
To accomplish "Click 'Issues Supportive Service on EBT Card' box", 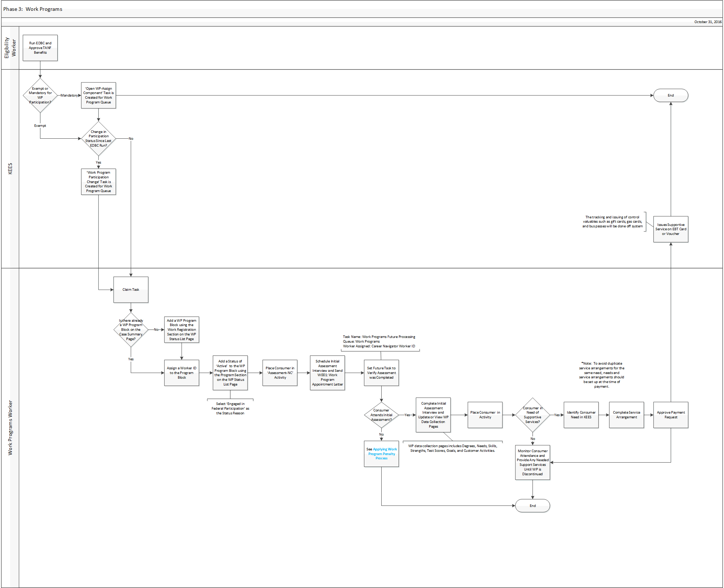I will coord(671,229).
